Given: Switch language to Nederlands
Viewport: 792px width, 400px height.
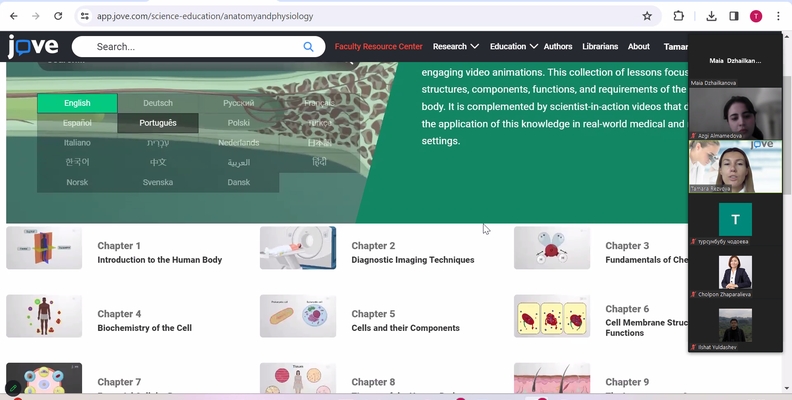Looking at the screenshot, I should tap(238, 142).
